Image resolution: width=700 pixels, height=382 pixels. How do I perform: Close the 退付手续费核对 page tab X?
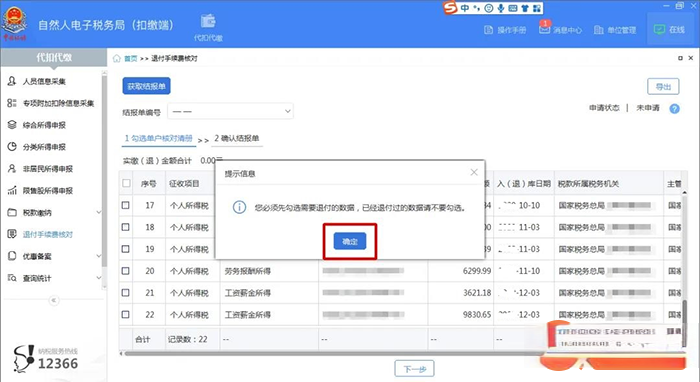(x=691, y=58)
